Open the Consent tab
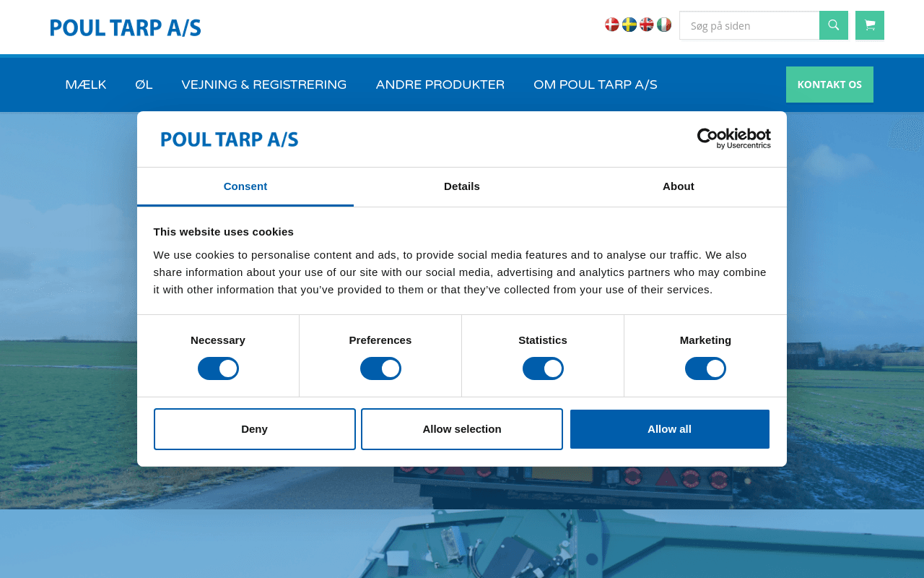 tap(245, 186)
